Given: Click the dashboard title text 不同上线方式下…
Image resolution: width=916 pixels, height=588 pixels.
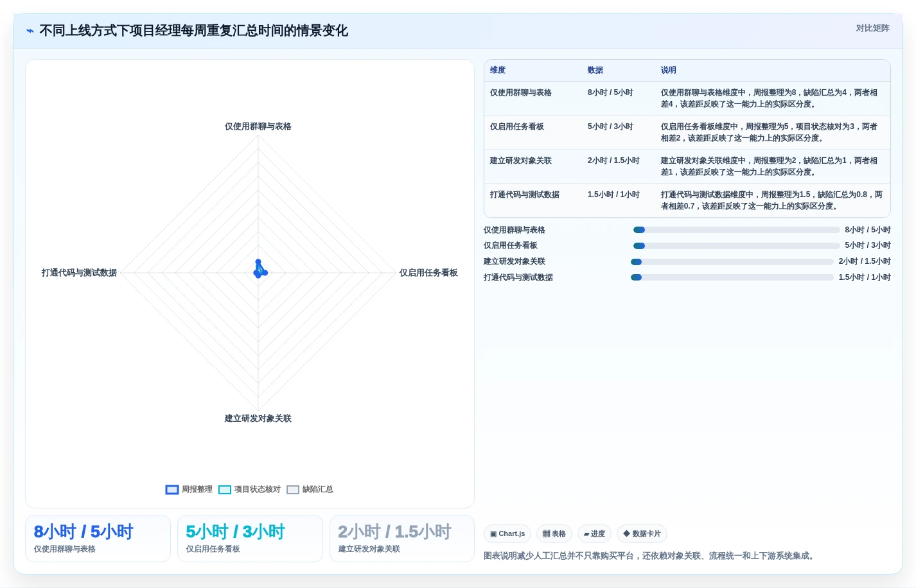Looking at the screenshot, I should click(x=193, y=31).
